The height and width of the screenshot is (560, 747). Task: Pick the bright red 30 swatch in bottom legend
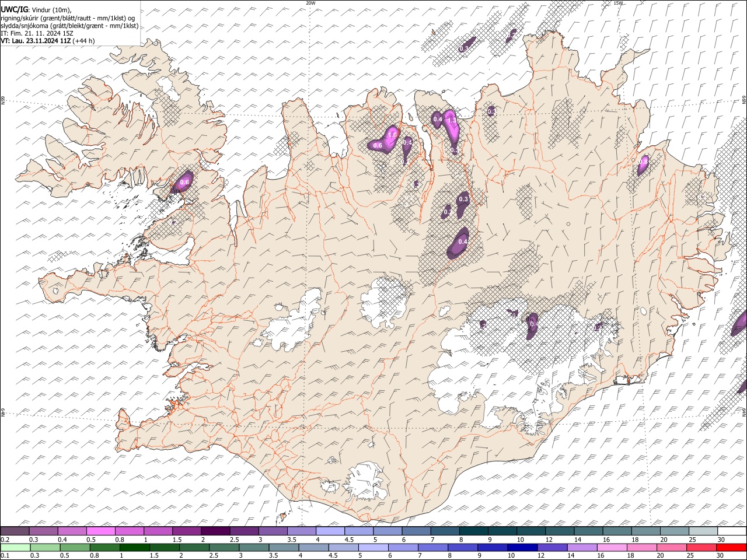[x=731, y=547]
